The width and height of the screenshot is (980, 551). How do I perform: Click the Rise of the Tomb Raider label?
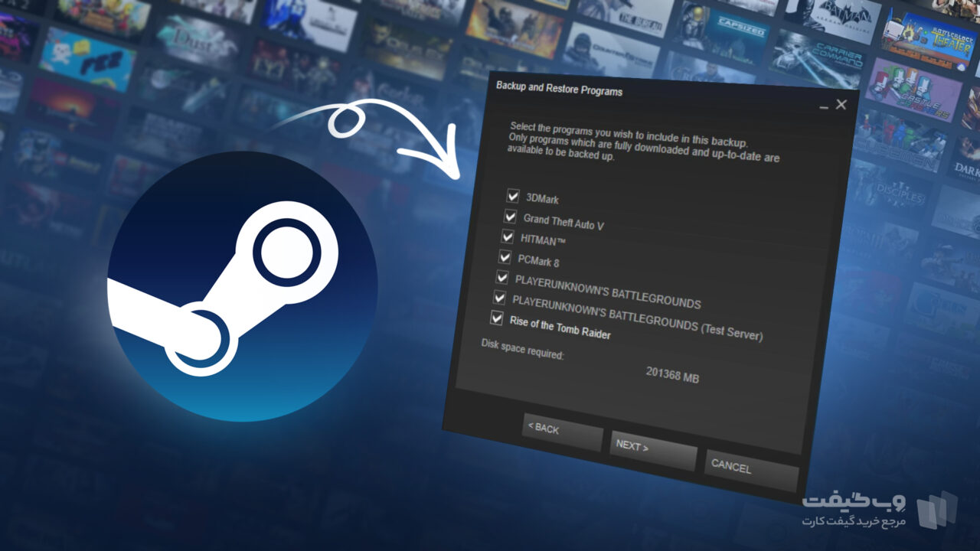pos(560,328)
